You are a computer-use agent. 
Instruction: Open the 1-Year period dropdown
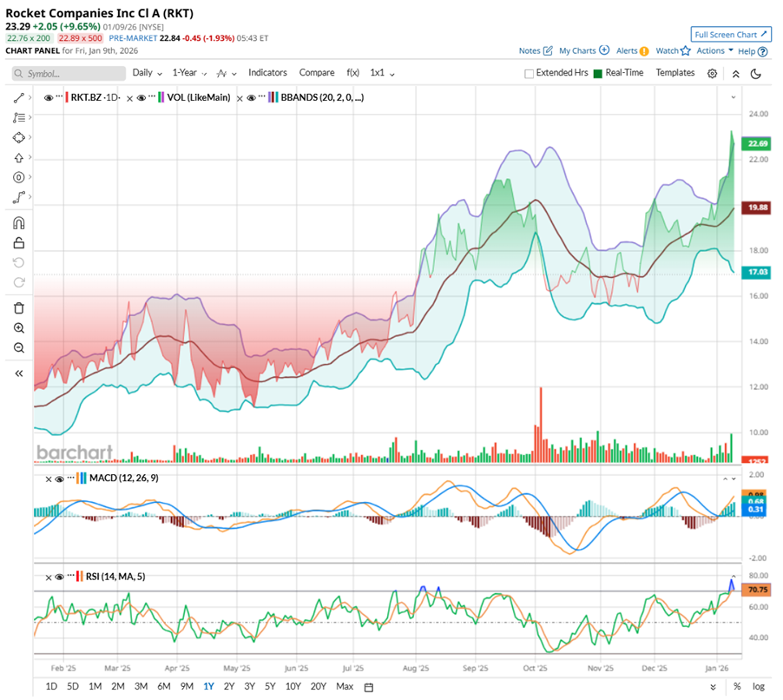189,73
